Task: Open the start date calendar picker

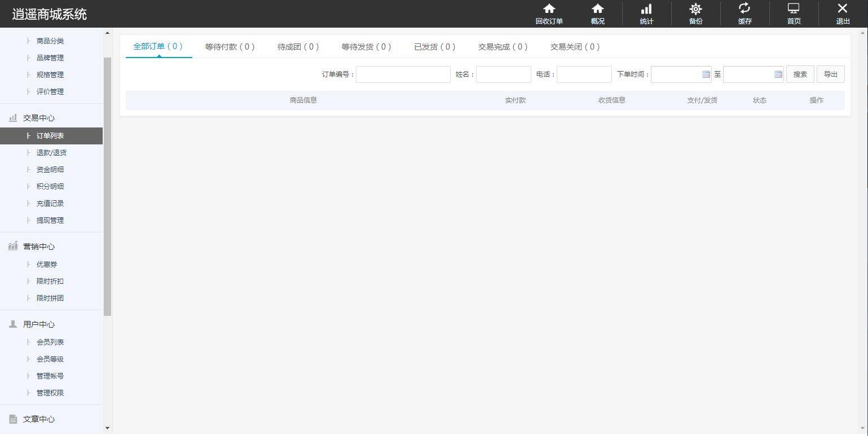Action: click(x=706, y=74)
